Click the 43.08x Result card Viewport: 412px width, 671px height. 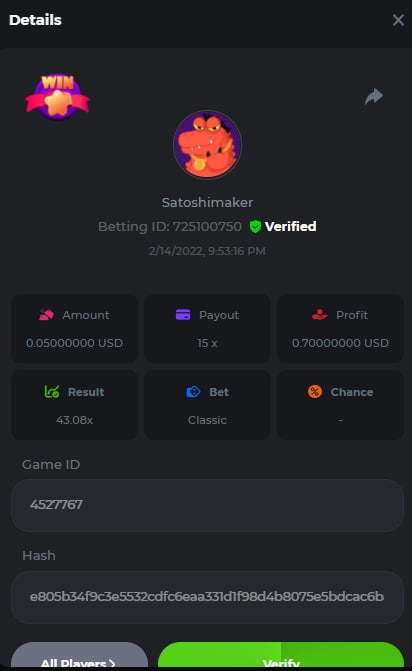[x=74, y=405]
